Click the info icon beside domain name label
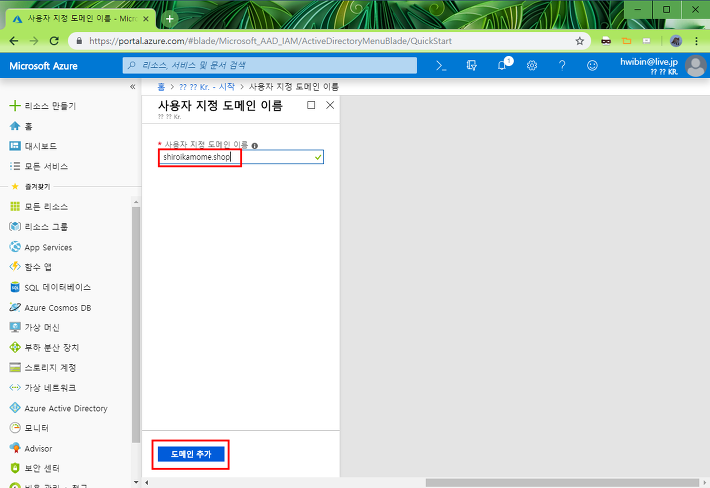The height and width of the screenshot is (488, 710). 255,146
